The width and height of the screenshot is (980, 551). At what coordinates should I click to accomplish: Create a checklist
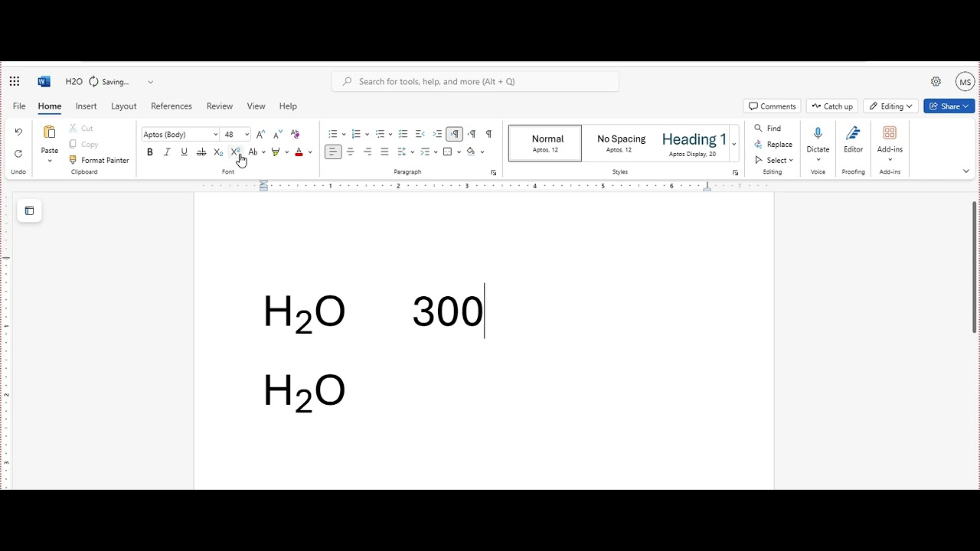(x=403, y=134)
